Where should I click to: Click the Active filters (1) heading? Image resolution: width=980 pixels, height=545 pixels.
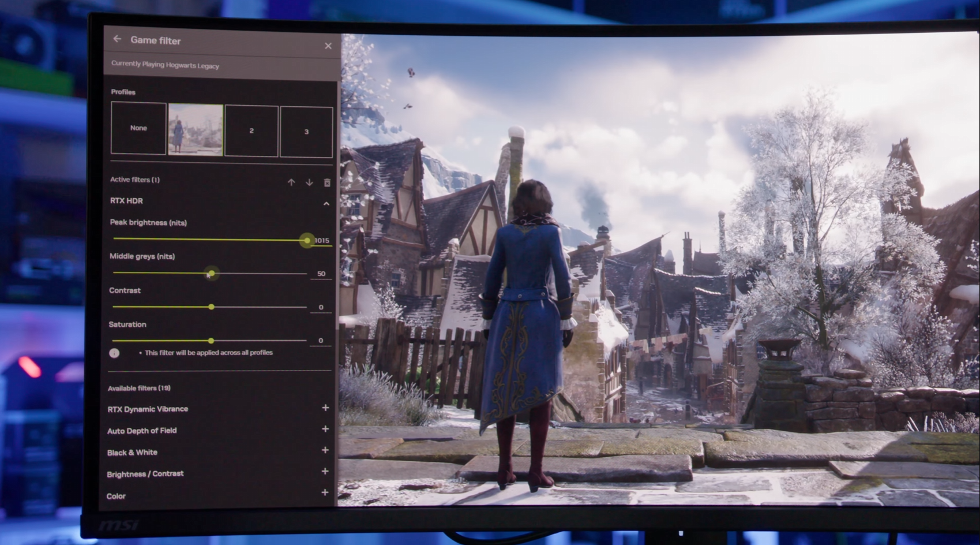[x=135, y=180]
